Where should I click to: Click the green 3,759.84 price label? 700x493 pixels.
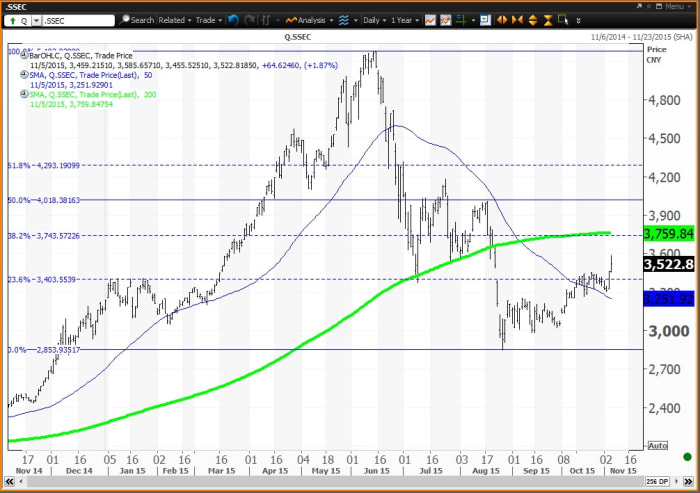coord(670,233)
